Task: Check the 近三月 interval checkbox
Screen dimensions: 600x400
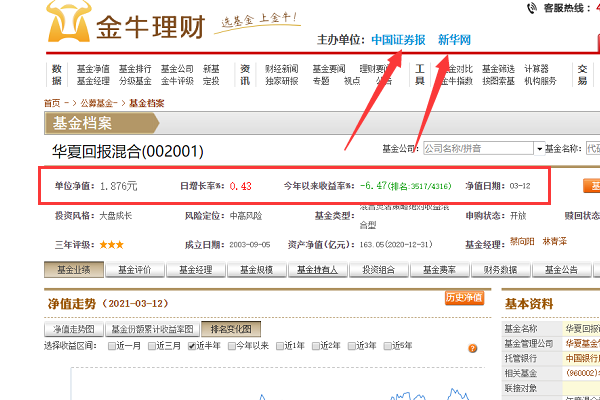Action: (x=152, y=346)
